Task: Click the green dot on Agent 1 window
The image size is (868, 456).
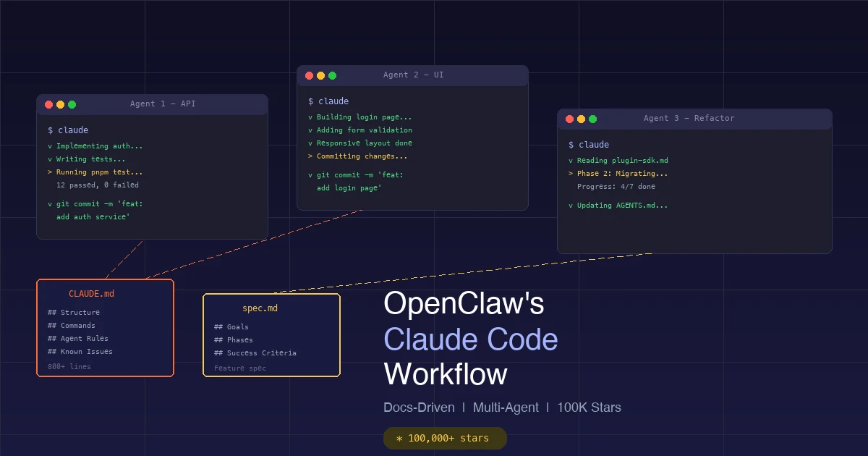Action: [x=72, y=104]
